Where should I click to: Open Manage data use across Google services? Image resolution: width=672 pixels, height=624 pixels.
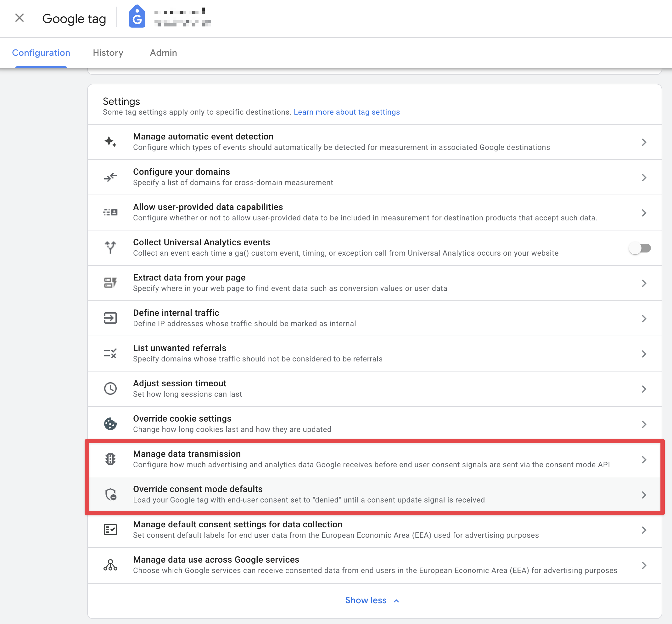coord(374,565)
